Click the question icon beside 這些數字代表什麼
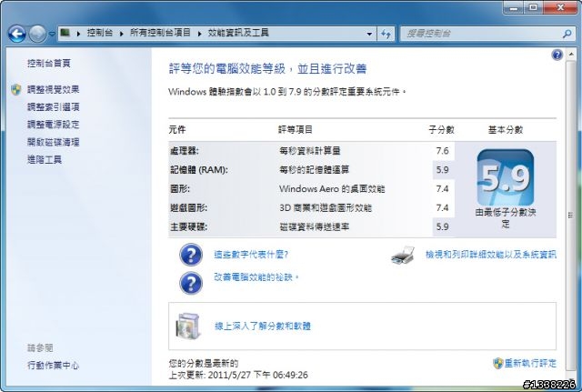This screenshot has height=392, width=582. pyautogui.click(x=191, y=255)
